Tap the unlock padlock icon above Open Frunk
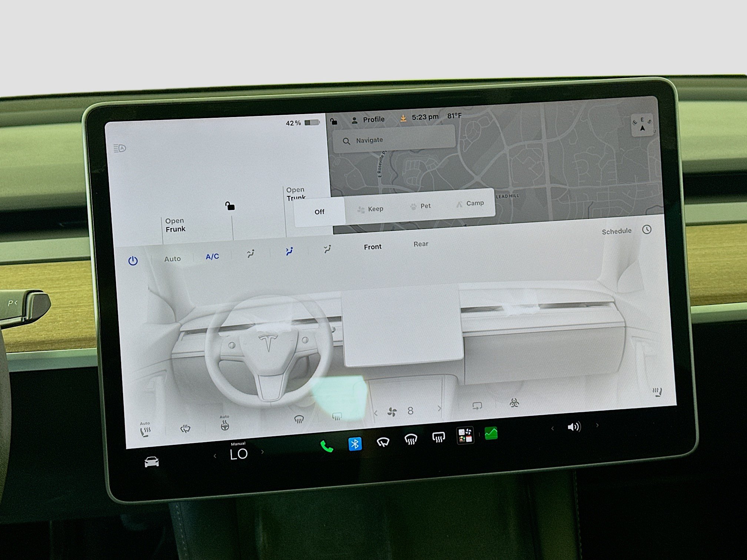747x560 pixels. pos(230,206)
